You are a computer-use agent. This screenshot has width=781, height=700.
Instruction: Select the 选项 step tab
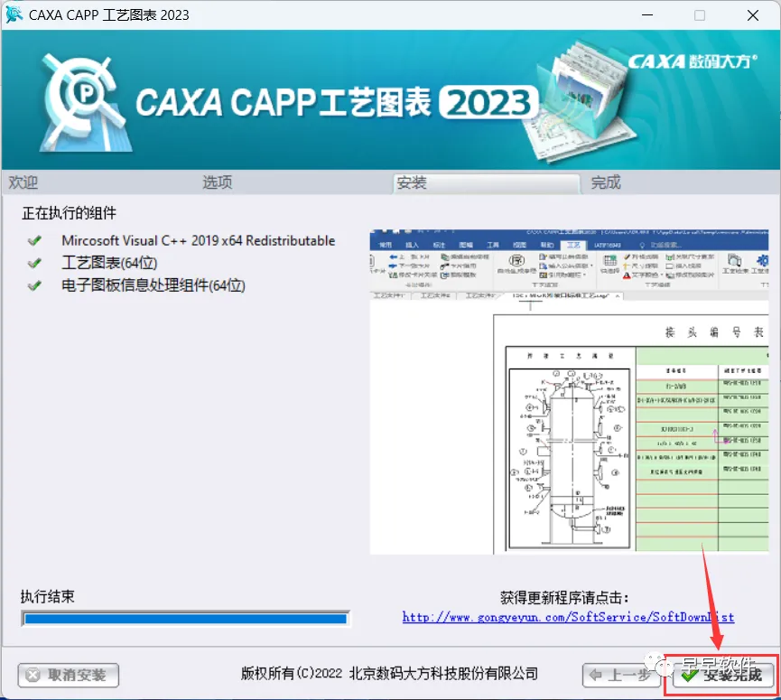218,182
